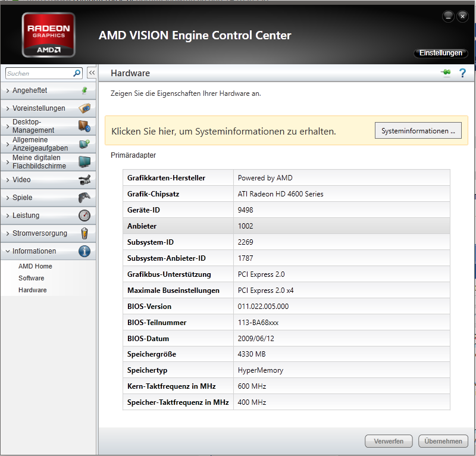Click the search magnifier icon
The image size is (476, 456).
tap(77, 73)
